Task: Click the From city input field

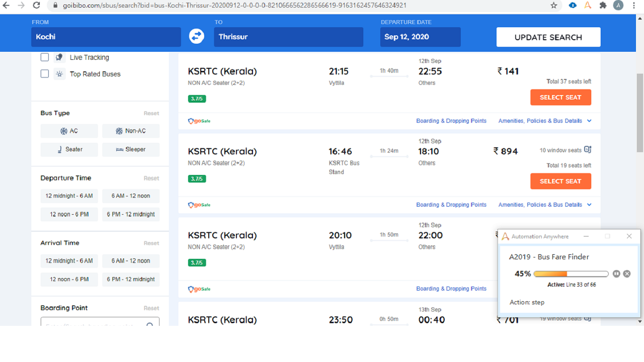Action: click(106, 37)
